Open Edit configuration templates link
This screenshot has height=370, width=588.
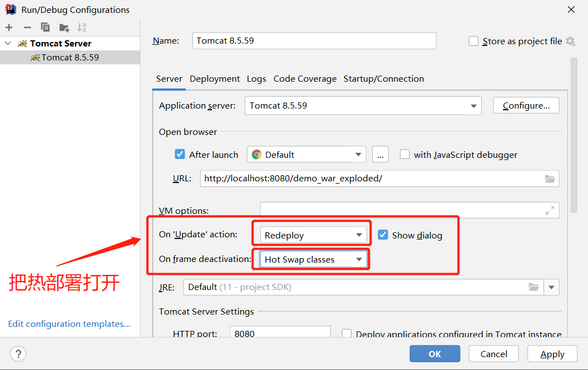(x=69, y=324)
